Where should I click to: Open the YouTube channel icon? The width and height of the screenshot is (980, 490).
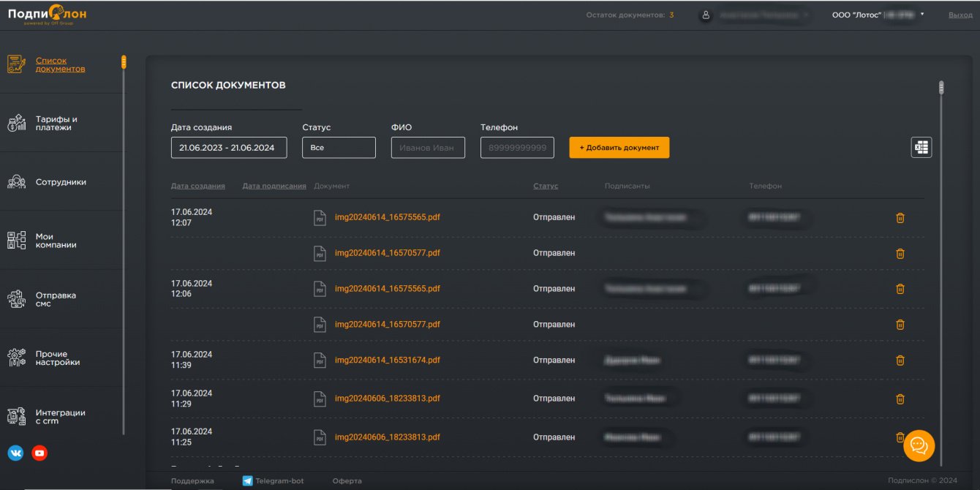(39, 453)
